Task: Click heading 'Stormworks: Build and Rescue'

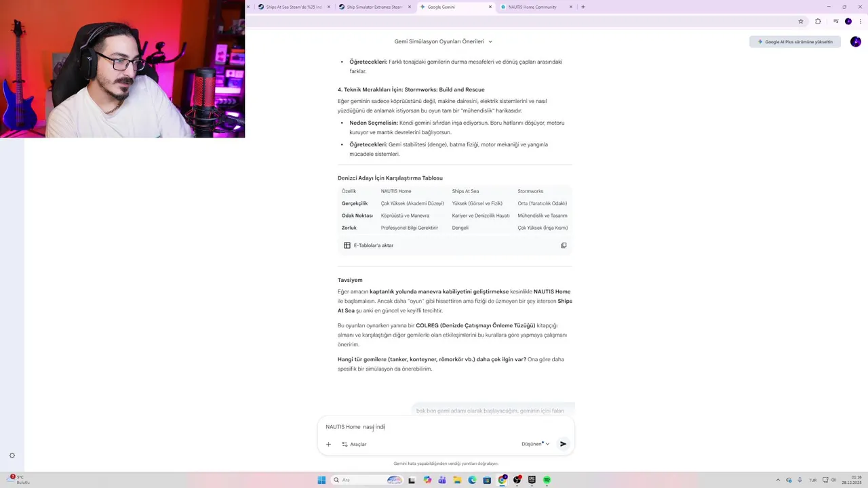Action: click(444, 89)
